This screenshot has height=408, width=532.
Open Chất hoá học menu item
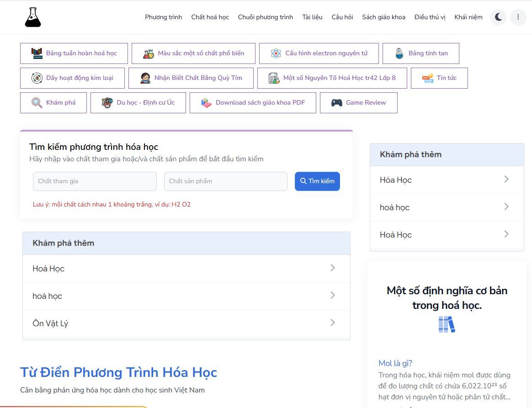point(210,17)
